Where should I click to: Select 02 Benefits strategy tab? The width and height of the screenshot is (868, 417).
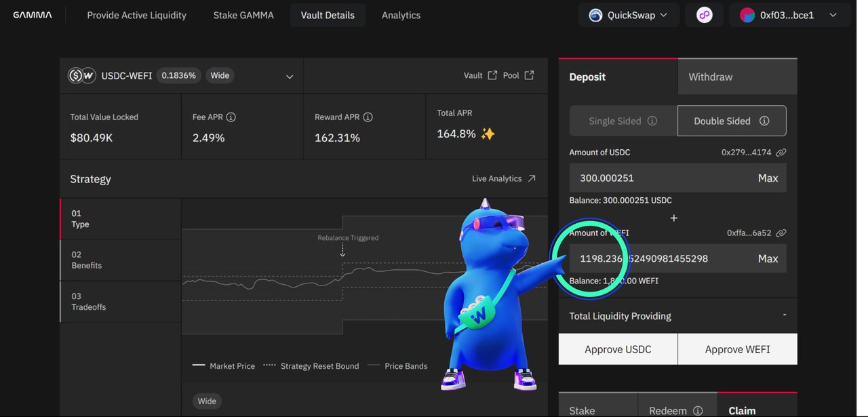(x=121, y=260)
